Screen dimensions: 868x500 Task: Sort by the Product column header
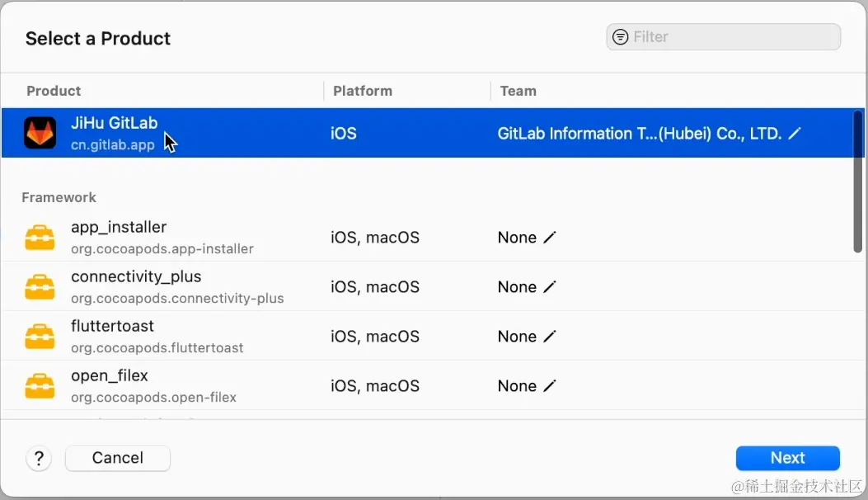[x=54, y=91]
